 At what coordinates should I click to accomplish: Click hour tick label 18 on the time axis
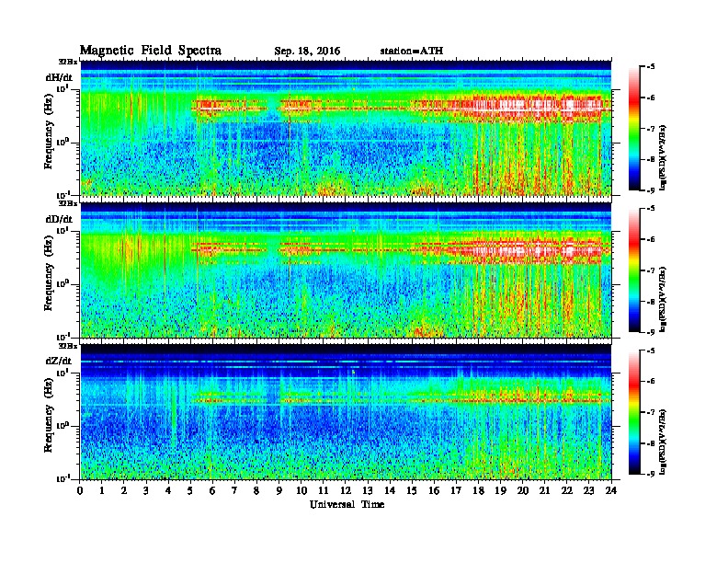click(478, 490)
